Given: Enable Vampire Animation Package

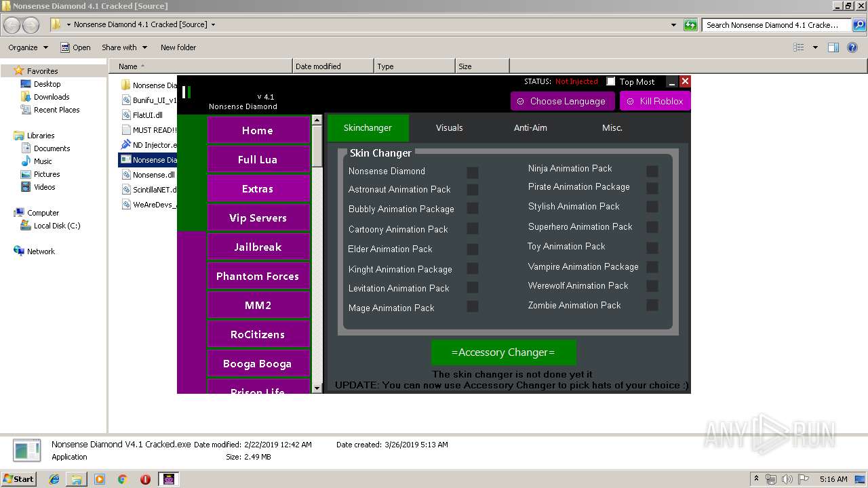Looking at the screenshot, I should coord(652,267).
